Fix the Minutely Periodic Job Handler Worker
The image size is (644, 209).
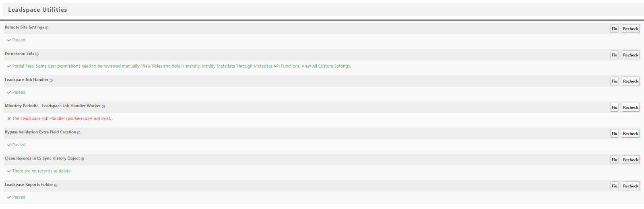(x=614, y=107)
